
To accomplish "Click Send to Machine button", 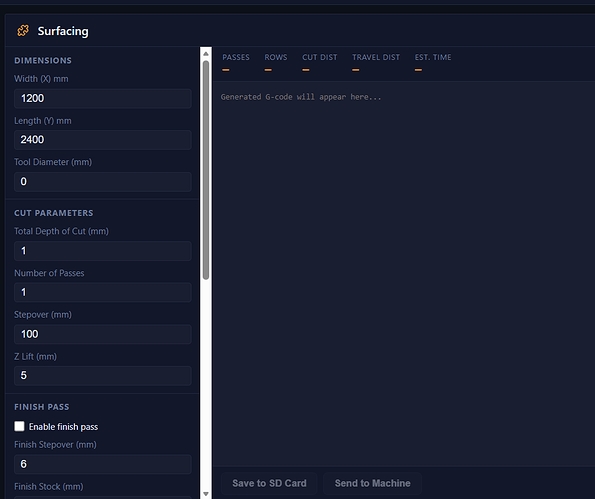I will (x=372, y=483).
